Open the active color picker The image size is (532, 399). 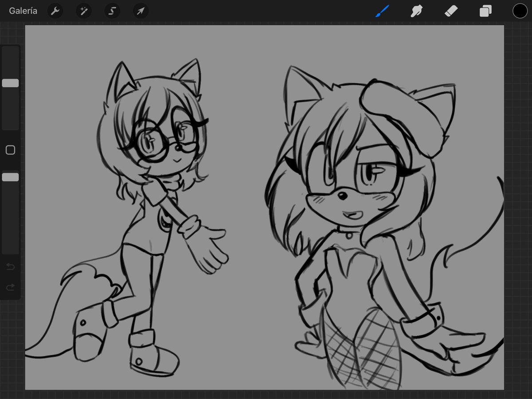point(520,10)
